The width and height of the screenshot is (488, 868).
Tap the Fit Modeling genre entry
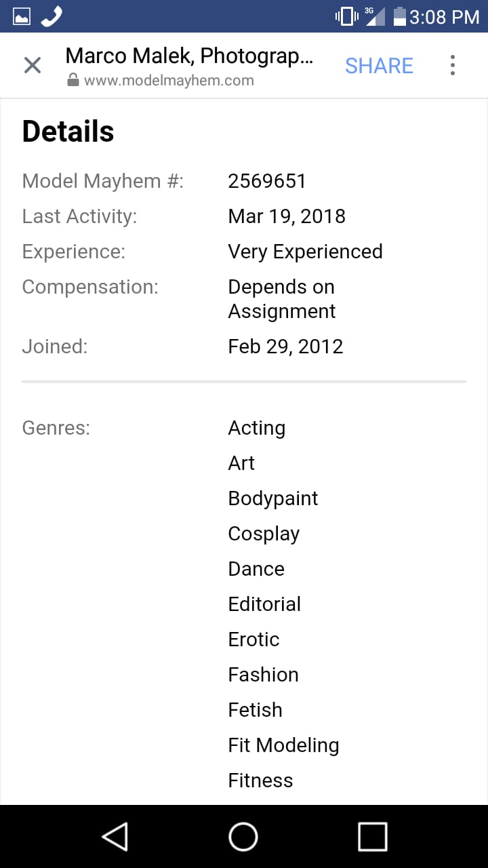(283, 745)
